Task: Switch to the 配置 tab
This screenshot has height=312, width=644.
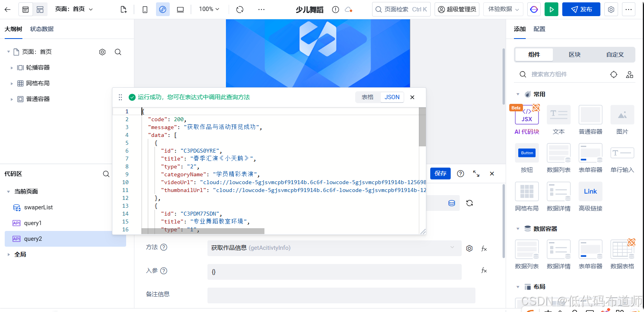Action: tap(539, 29)
